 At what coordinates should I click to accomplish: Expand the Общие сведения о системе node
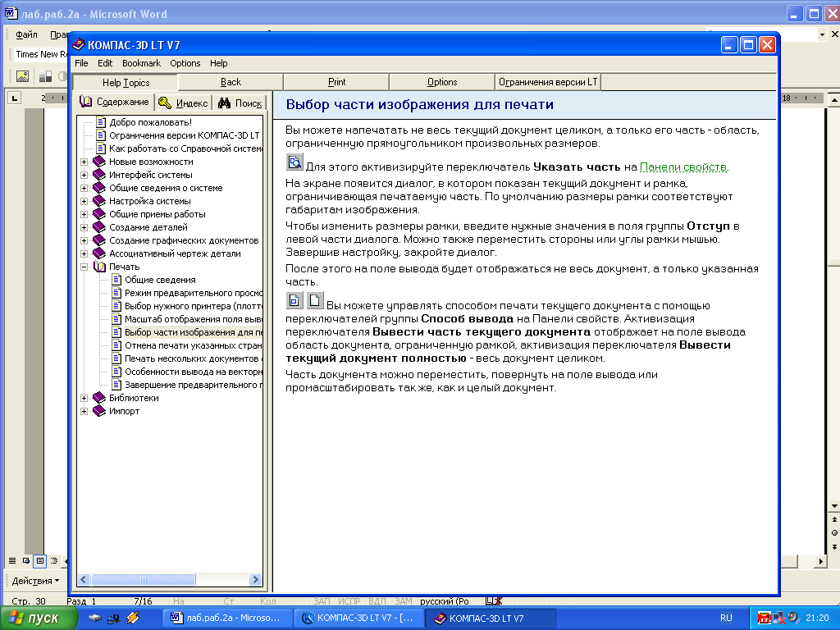point(84,188)
